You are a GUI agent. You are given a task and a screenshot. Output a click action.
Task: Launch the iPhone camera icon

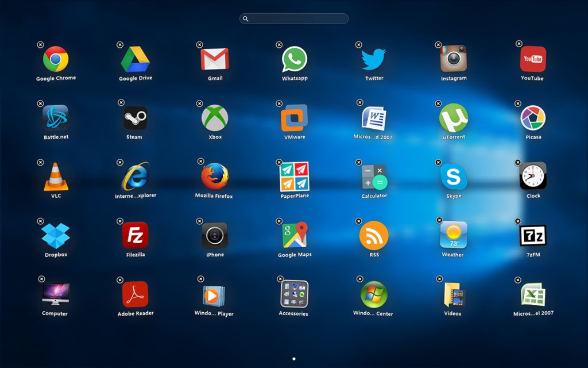(215, 235)
